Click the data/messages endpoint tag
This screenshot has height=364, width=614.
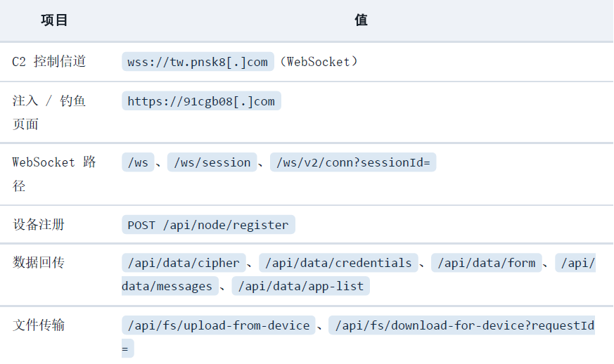pos(170,286)
